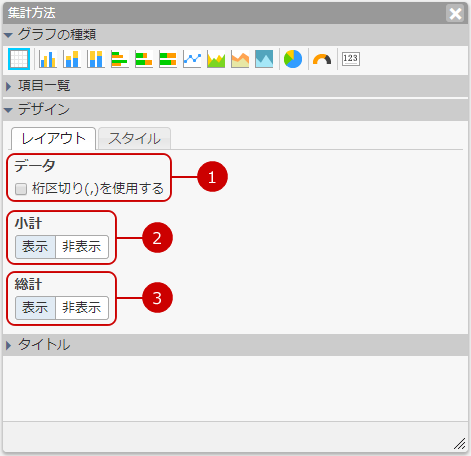Set 総計 to 非表示
The width and height of the screenshot is (471, 456).
[82, 308]
